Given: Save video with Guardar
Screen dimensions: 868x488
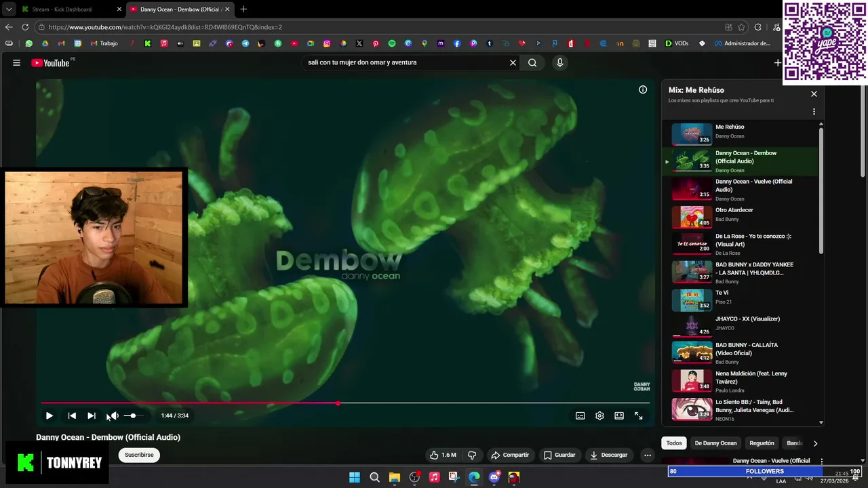Looking at the screenshot, I should (x=559, y=455).
